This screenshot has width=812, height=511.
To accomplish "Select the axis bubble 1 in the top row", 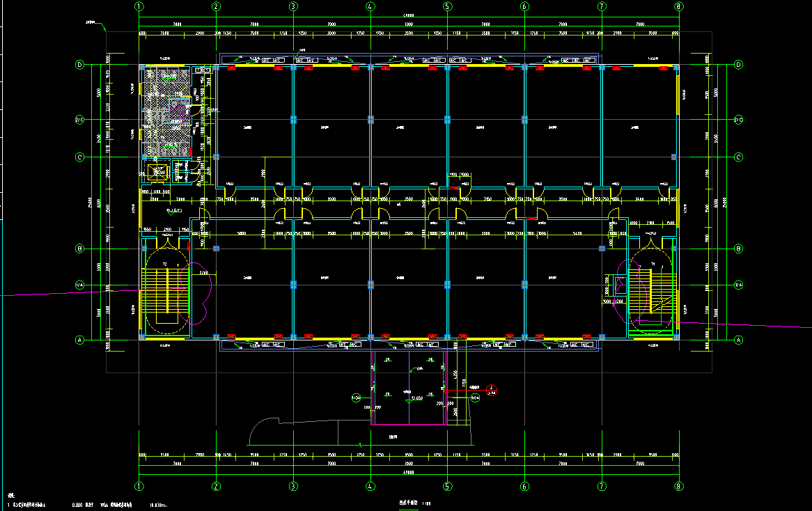I will click(x=139, y=6).
